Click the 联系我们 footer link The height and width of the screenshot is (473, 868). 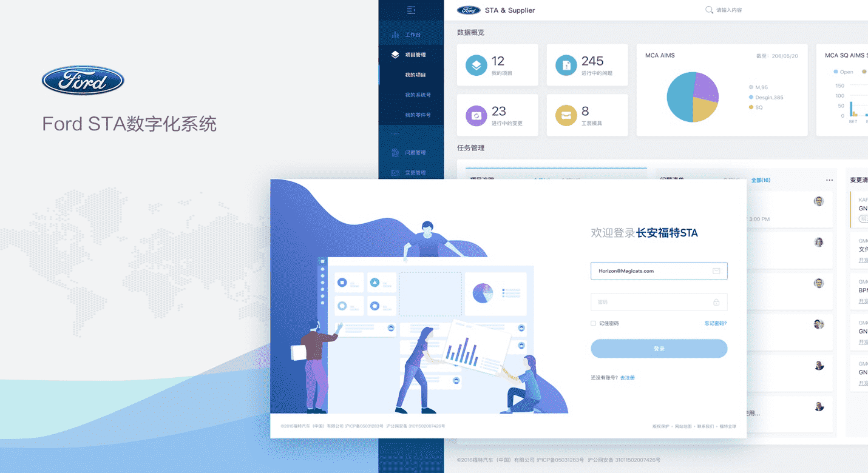tap(705, 426)
